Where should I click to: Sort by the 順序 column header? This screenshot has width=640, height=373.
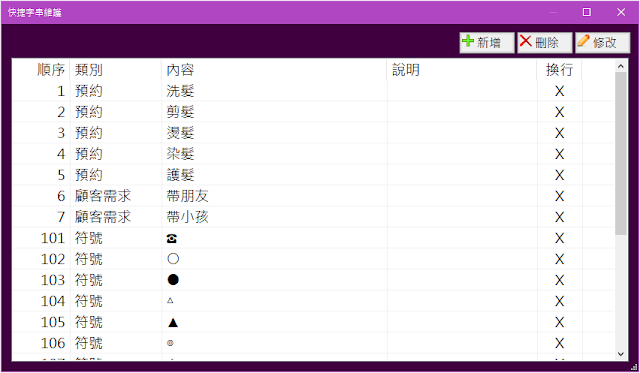[51, 70]
